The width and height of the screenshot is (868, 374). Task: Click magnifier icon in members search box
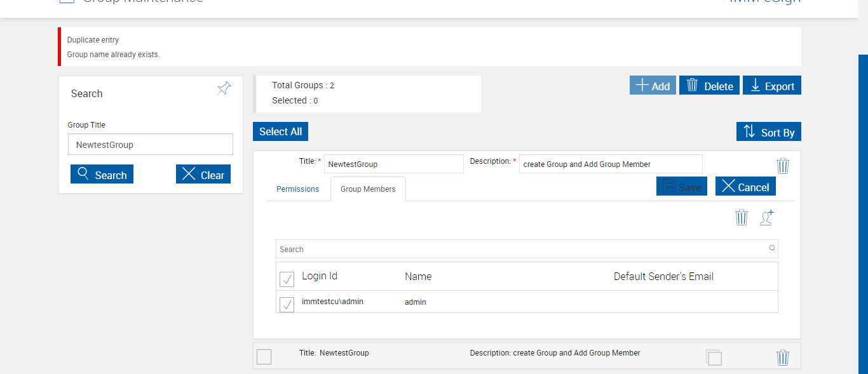click(772, 248)
